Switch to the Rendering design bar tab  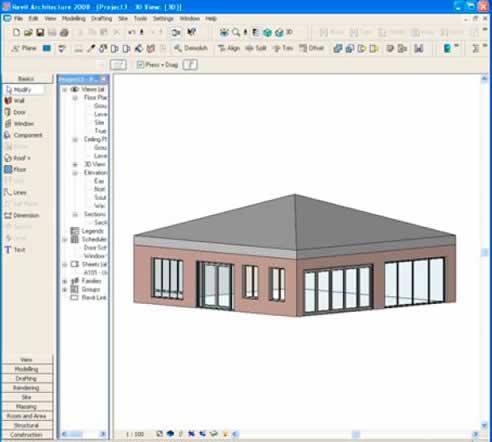click(27, 388)
